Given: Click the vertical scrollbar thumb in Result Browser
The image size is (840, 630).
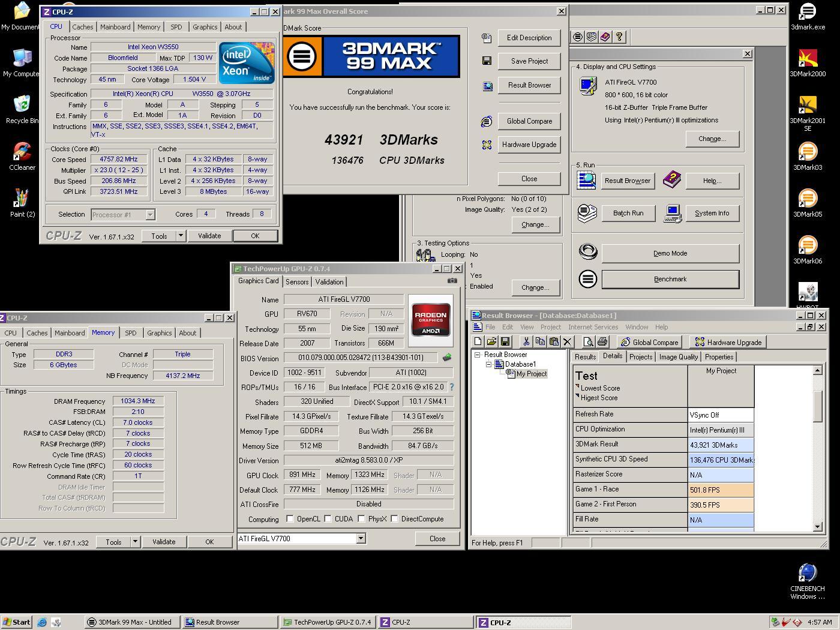Looking at the screenshot, I should coord(817,406).
